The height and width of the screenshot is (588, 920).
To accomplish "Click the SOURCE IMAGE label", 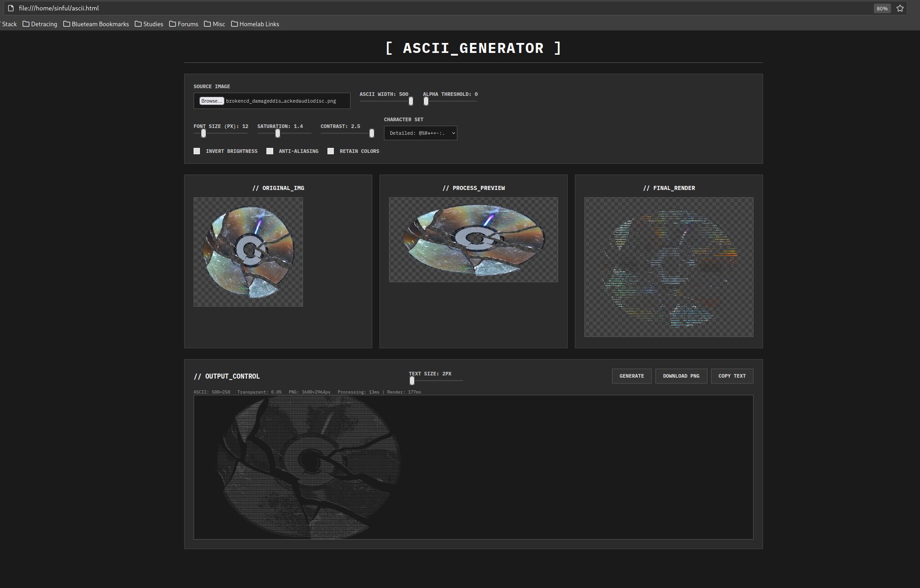I will (212, 86).
